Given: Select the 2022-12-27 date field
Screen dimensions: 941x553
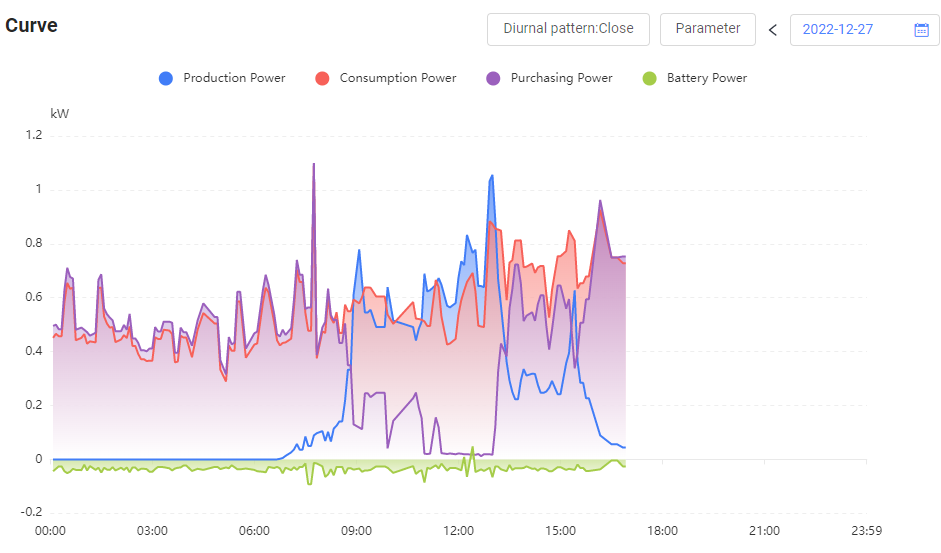Looking at the screenshot, I should click(x=838, y=30).
